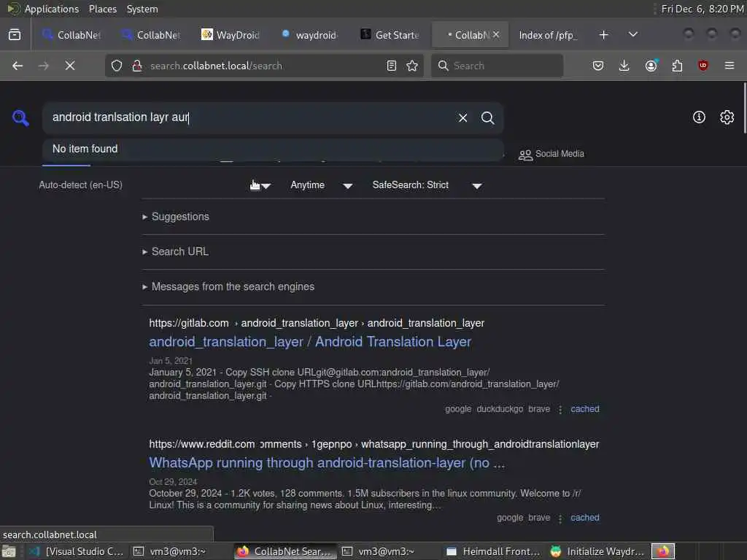Open the Places menu
747x560 pixels.
(102, 9)
